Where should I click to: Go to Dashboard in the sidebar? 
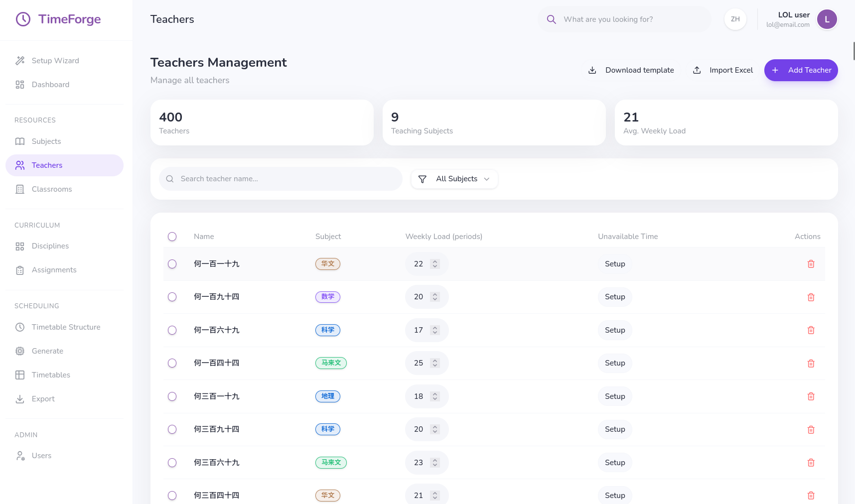[64, 85]
